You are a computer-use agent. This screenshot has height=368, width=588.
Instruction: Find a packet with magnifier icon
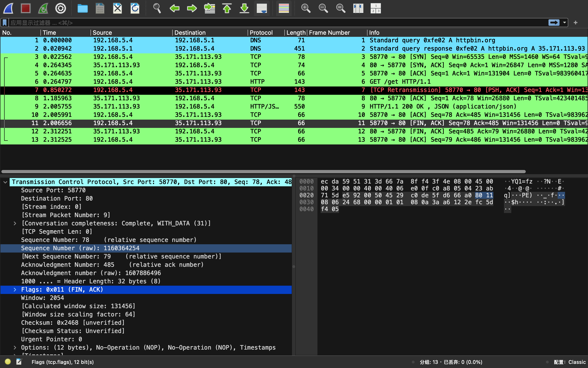click(157, 8)
